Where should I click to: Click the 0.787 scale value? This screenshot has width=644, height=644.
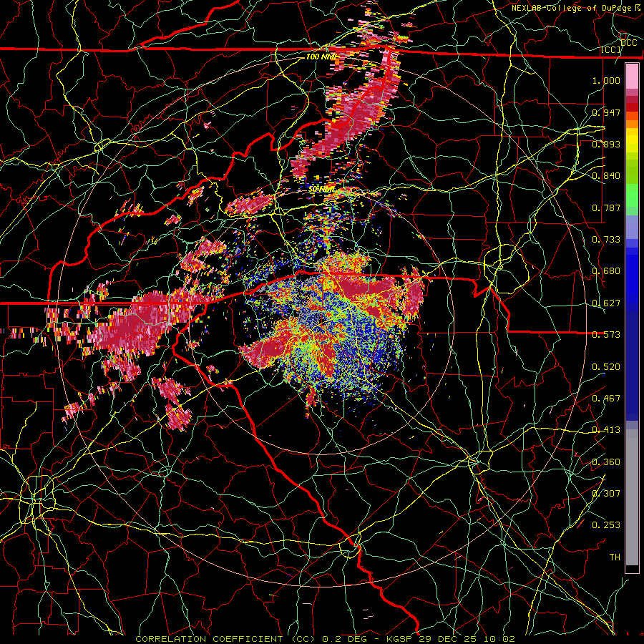[x=606, y=208]
